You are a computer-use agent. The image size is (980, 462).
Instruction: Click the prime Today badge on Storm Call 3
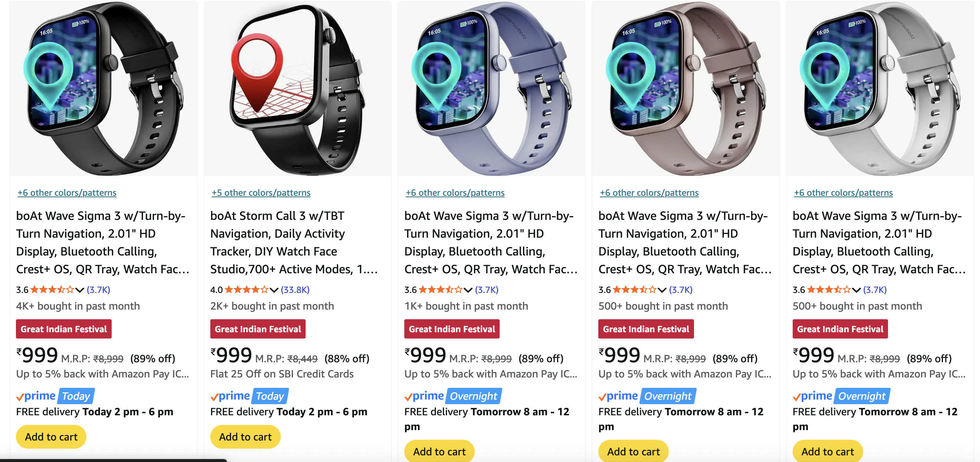(249, 396)
